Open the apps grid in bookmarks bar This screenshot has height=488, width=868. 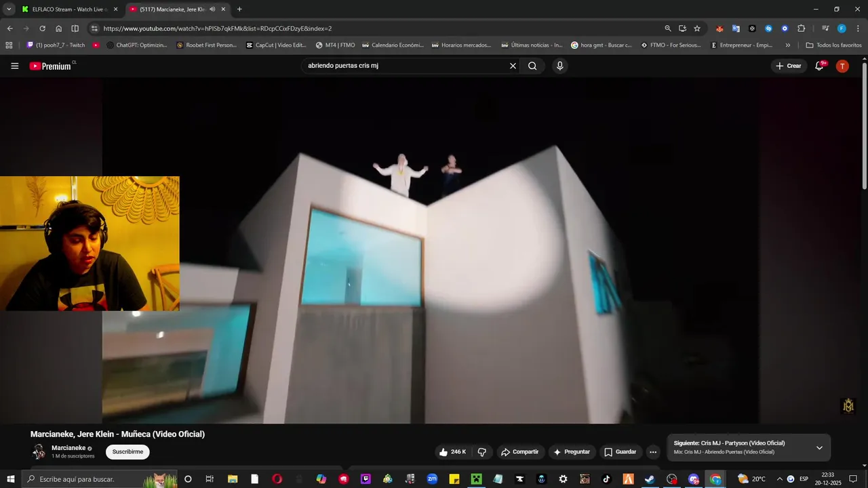click(x=9, y=45)
